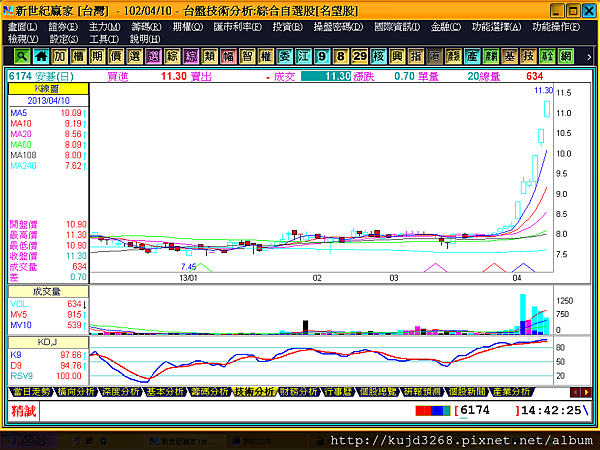Switch to the 研報預測 tab
Screen dimensions: 600x450
[422, 392]
